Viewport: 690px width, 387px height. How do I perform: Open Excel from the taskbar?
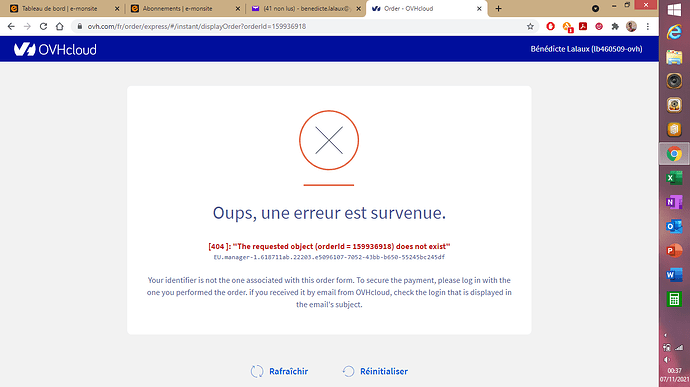click(x=674, y=178)
